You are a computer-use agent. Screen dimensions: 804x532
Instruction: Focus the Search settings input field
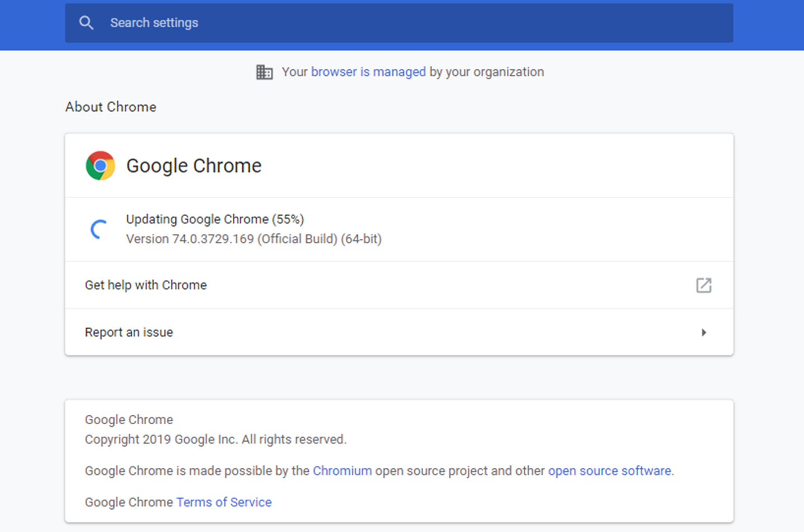pyautogui.click(x=391, y=23)
